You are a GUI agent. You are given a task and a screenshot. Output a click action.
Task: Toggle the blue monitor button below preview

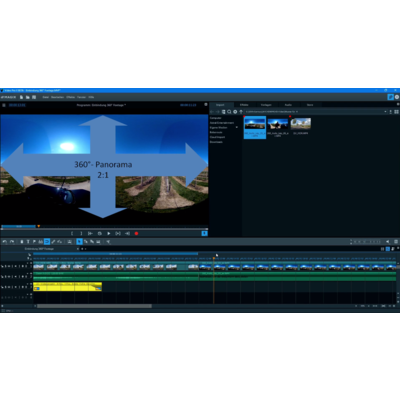point(205,233)
